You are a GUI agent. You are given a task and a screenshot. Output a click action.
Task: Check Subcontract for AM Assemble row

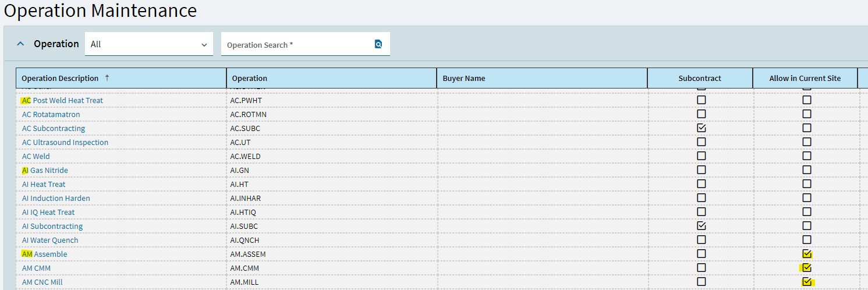pyautogui.click(x=702, y=253)
